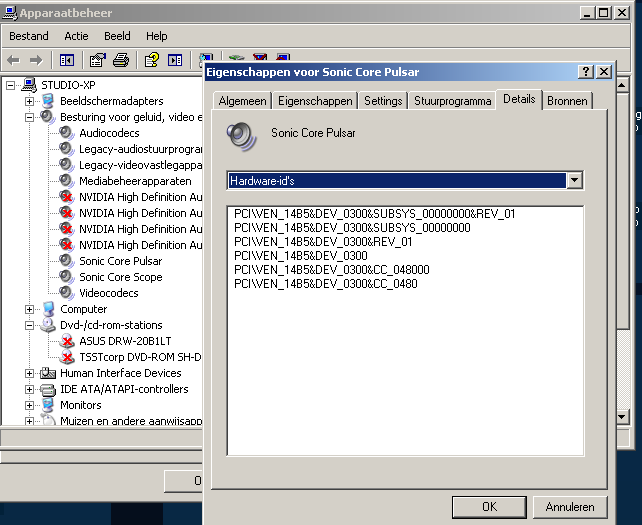The image size is (642, 525).
Task: Open the Beeld menu
Action: point(117,36)
